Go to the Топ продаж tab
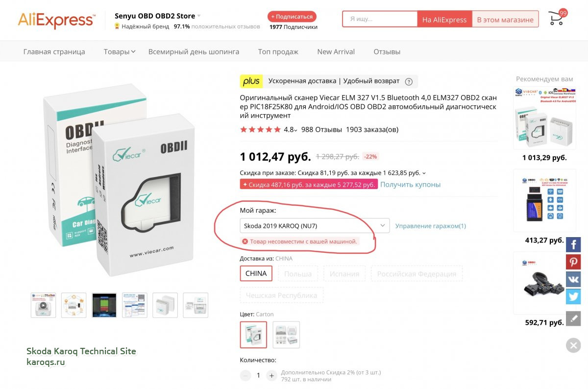Viewport: 588px width, 389px height. point(278,51)
